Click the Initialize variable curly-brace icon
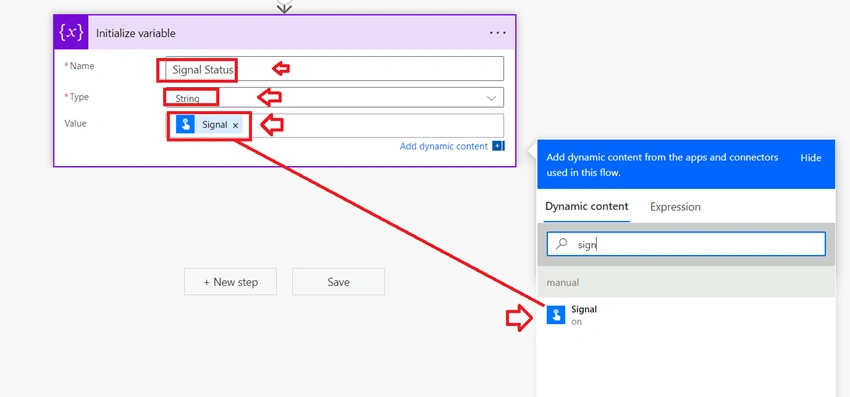 71,33
